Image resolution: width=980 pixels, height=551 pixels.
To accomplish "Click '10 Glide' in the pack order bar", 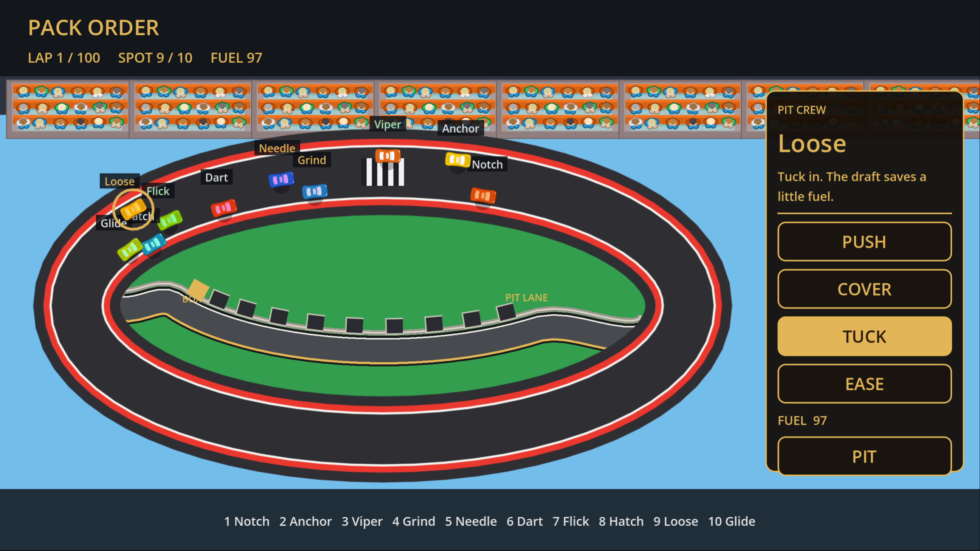I will point(732,521).
